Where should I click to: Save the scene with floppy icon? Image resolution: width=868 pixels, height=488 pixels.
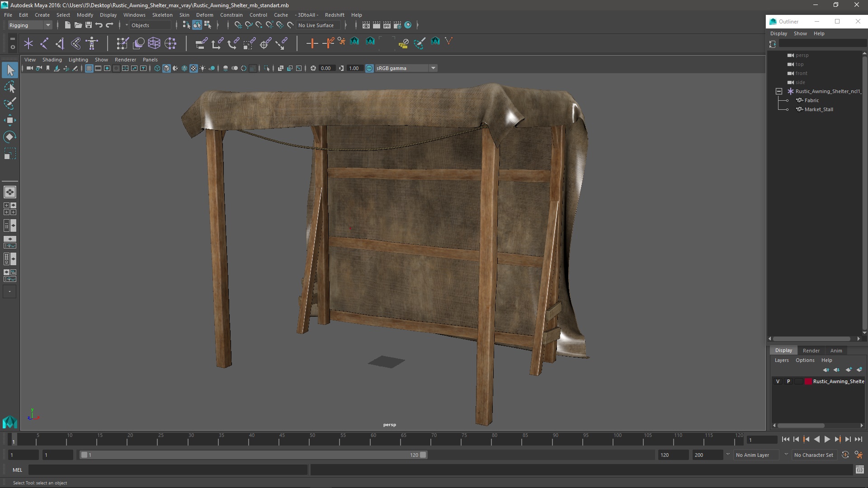coord(89,25)
